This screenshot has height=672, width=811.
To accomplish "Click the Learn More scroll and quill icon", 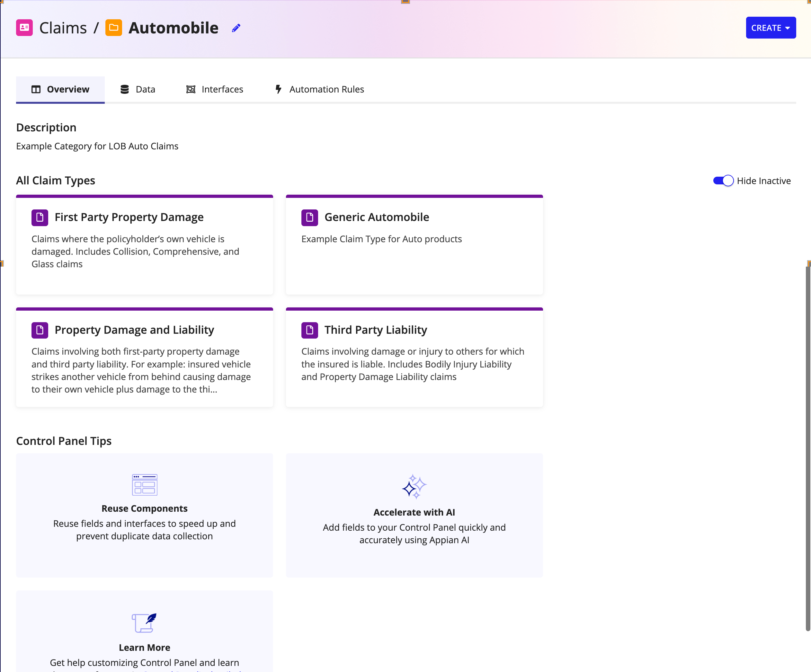I will 145,623.
